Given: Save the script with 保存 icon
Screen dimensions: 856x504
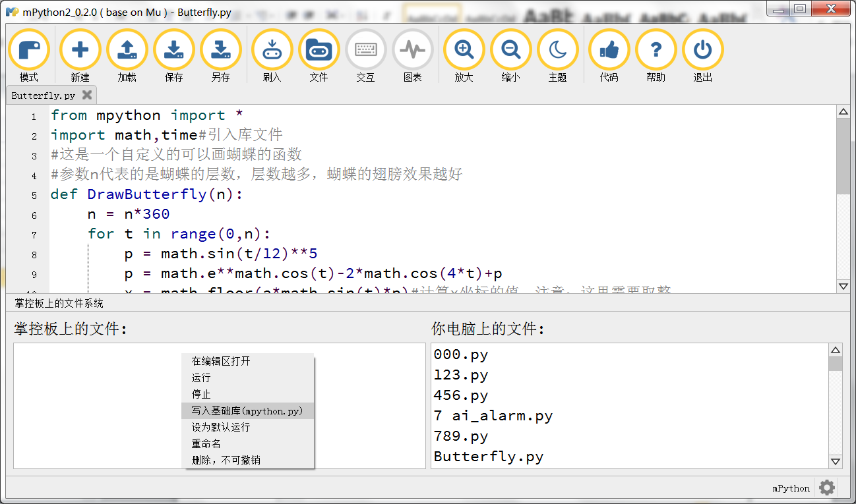Looking at the screenshot, I should pyautogui.click(x=174, y=50).
